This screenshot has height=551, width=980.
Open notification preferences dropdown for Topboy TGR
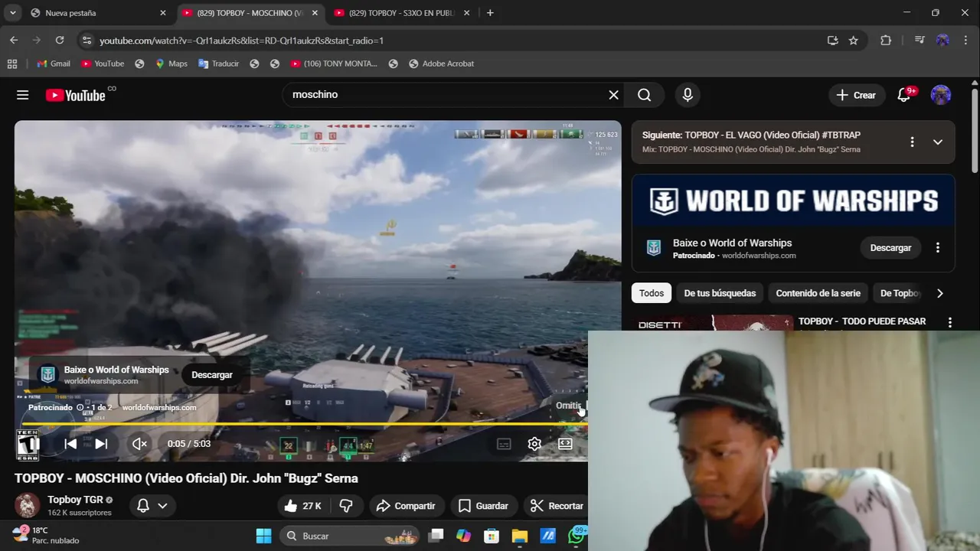tap(152, 506)
